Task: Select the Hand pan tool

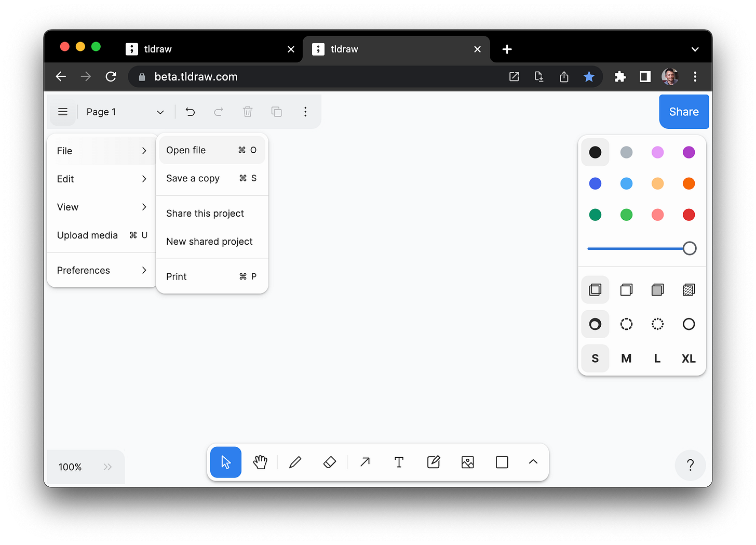Action: click(x=260, y=462)
